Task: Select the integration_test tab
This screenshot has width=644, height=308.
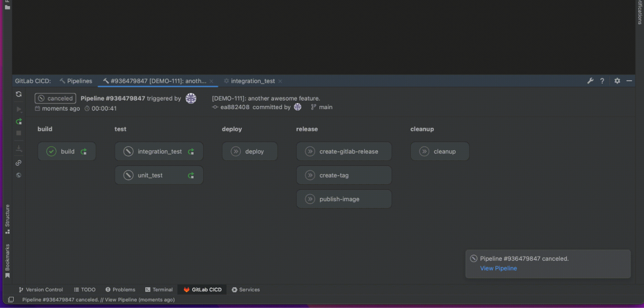Action: pyautogui.click(x=252, y=81)
